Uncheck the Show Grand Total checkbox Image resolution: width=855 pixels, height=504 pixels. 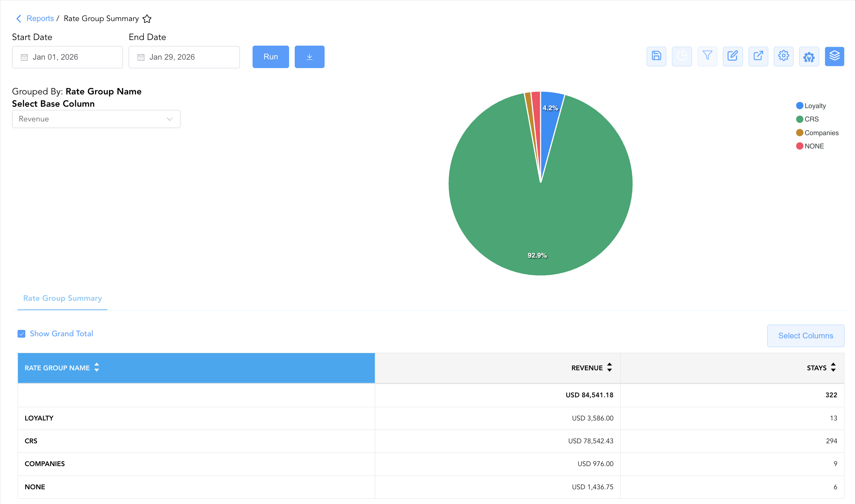(x=21, y=334)
